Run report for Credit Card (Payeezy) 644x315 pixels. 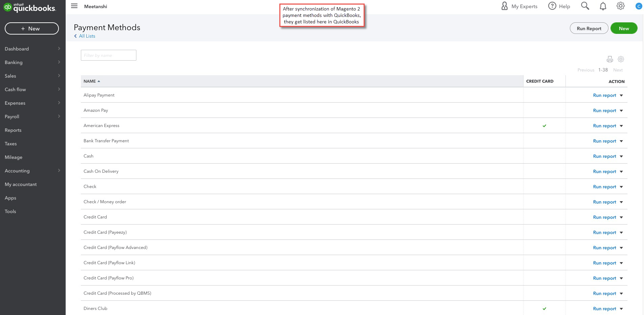click(604, 232)
